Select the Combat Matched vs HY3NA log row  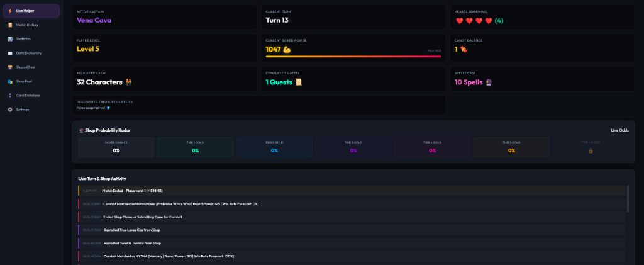pyautogui.click(x=352, y=256)
